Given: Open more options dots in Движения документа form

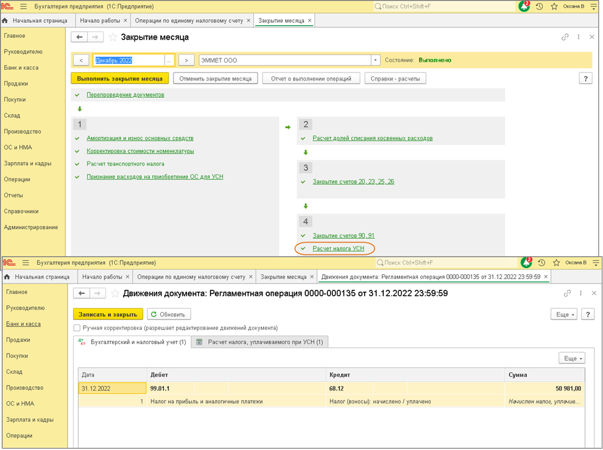Looking at the screenshot, I should (x=581, y=293).
